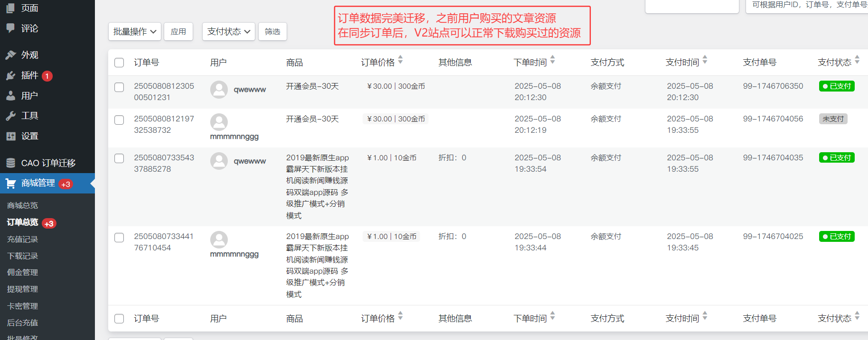Toggle the select-all checkbox in table header
This screenshot has width=868, height=340.
[x=119, y=63]
